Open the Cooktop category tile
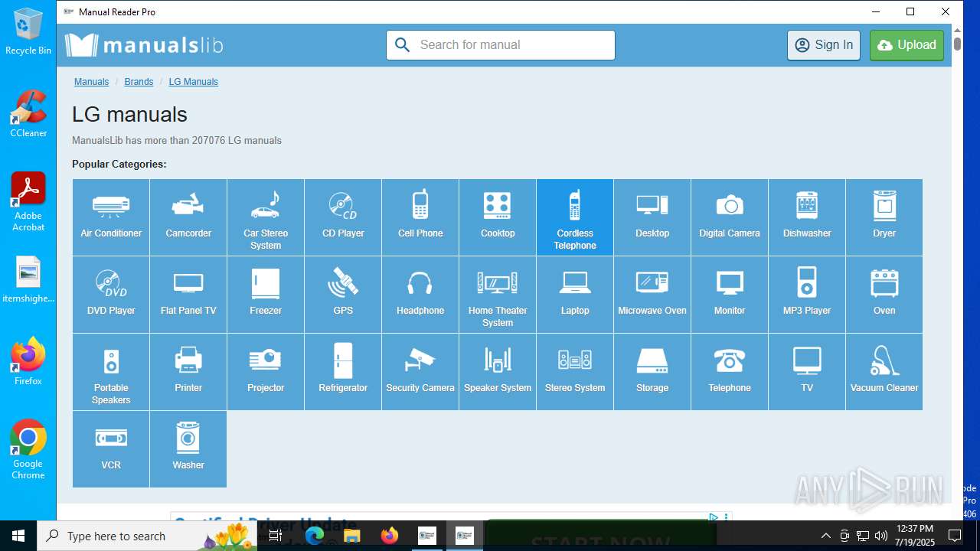 [x=498, y=217]
